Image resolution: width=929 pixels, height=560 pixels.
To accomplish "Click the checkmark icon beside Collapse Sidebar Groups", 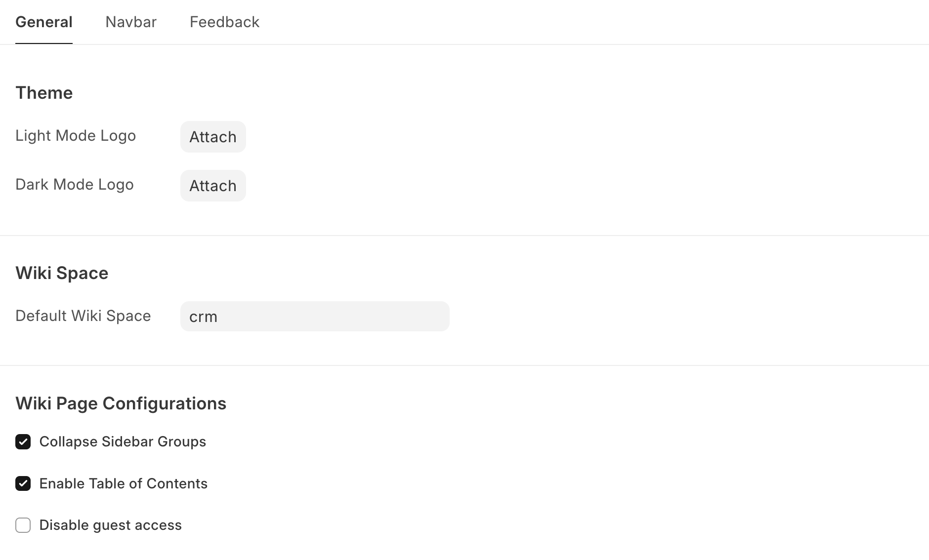I will pyautogui.click(x=23, y=442).
